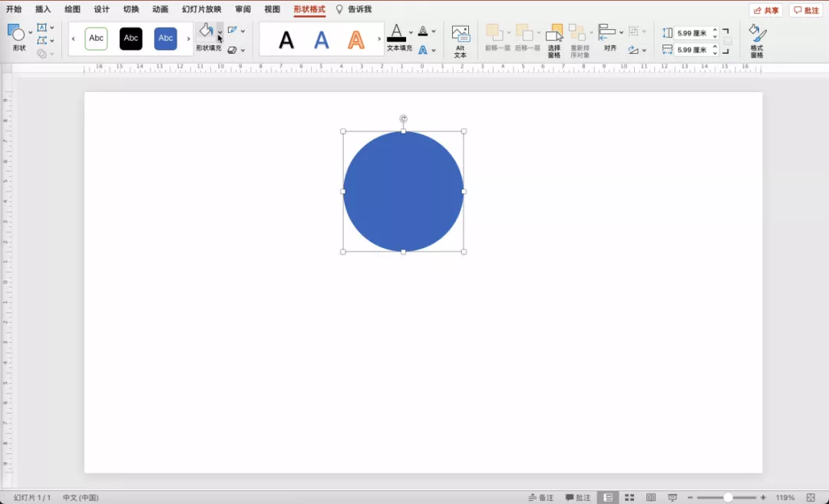829x504 pixels.
Task: Click the 批注 comments button at top right
Action: click(x=806, y=11)
